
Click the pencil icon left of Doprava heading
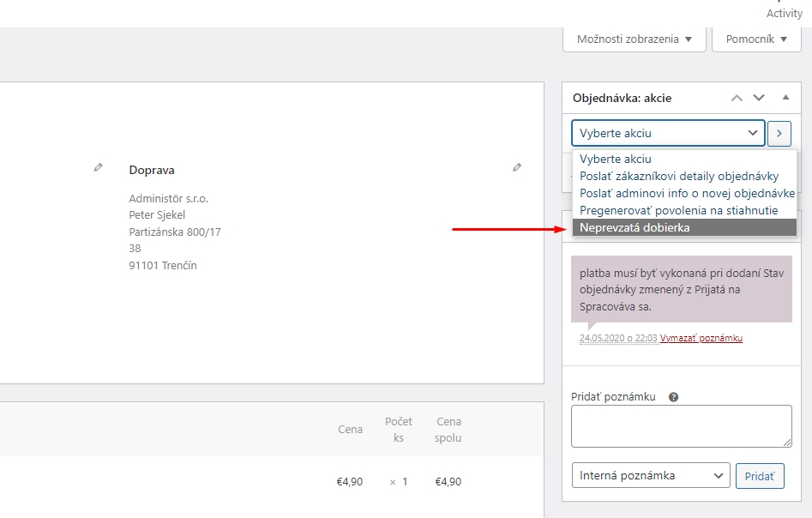click(98, 167)
